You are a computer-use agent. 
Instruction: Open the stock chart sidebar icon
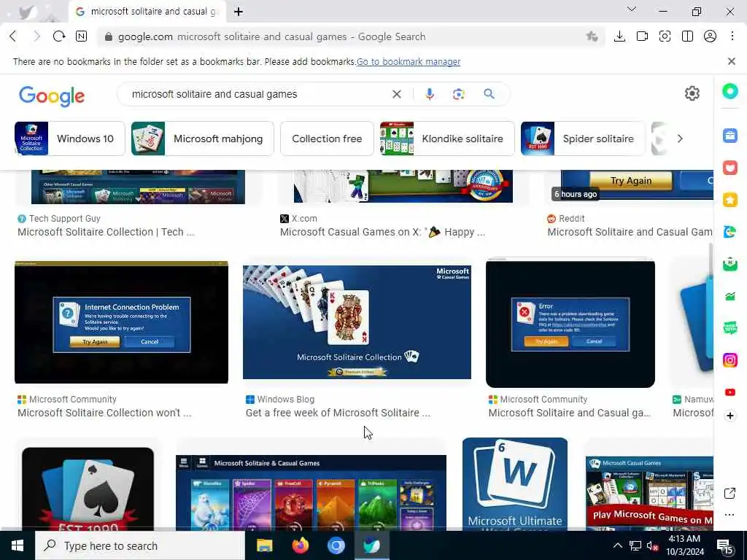[729, 296]
